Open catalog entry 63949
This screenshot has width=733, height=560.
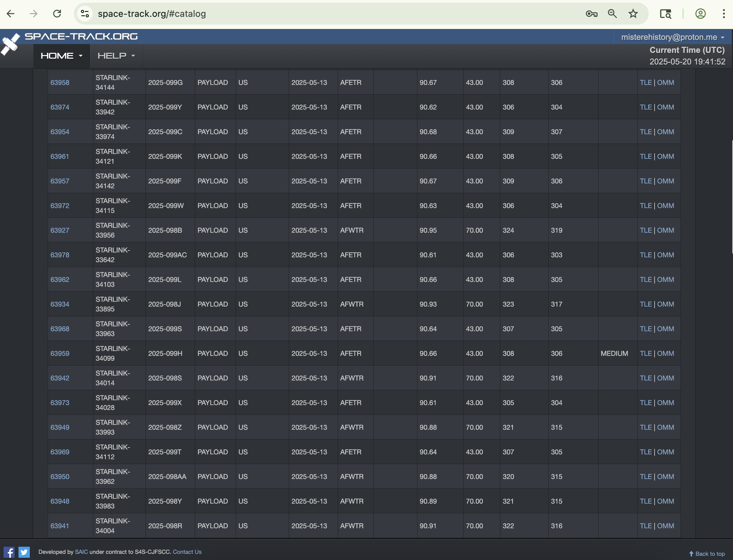(60, 428)
